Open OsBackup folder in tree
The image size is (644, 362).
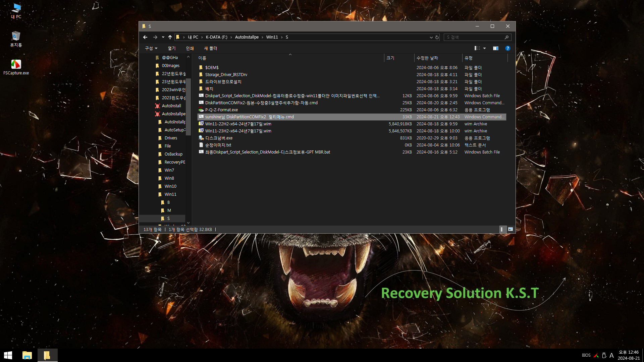coord(173,154)
